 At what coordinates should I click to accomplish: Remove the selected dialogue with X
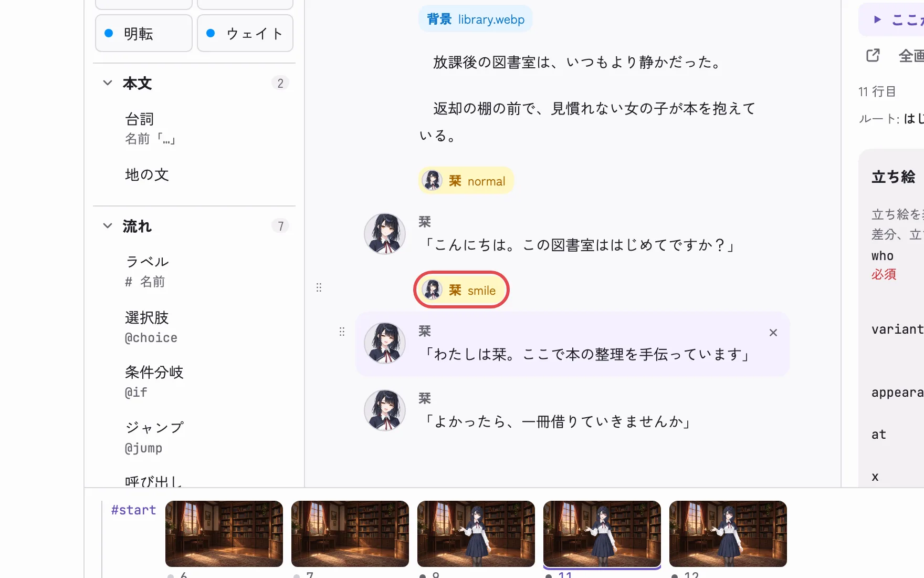coord(773,333)
